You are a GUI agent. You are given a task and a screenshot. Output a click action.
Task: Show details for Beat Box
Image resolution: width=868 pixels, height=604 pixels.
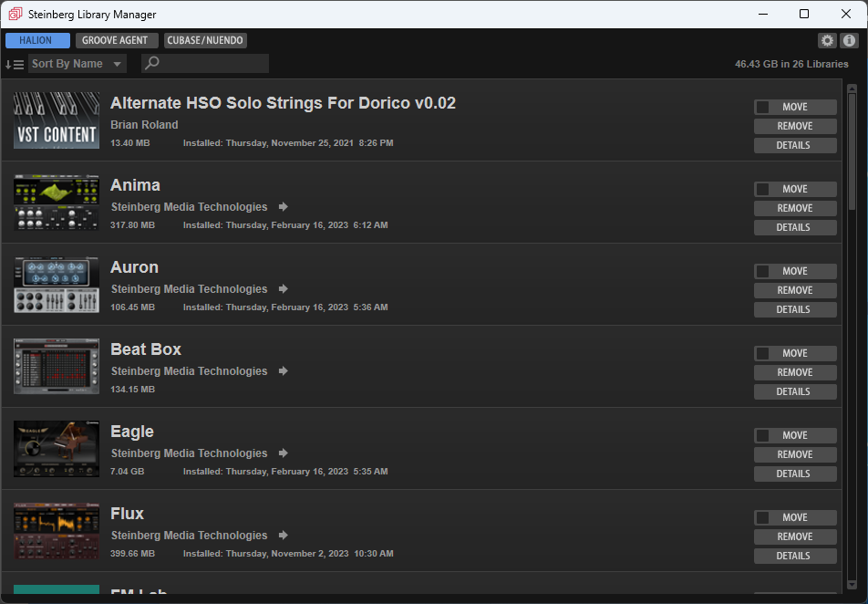point(795,391)
